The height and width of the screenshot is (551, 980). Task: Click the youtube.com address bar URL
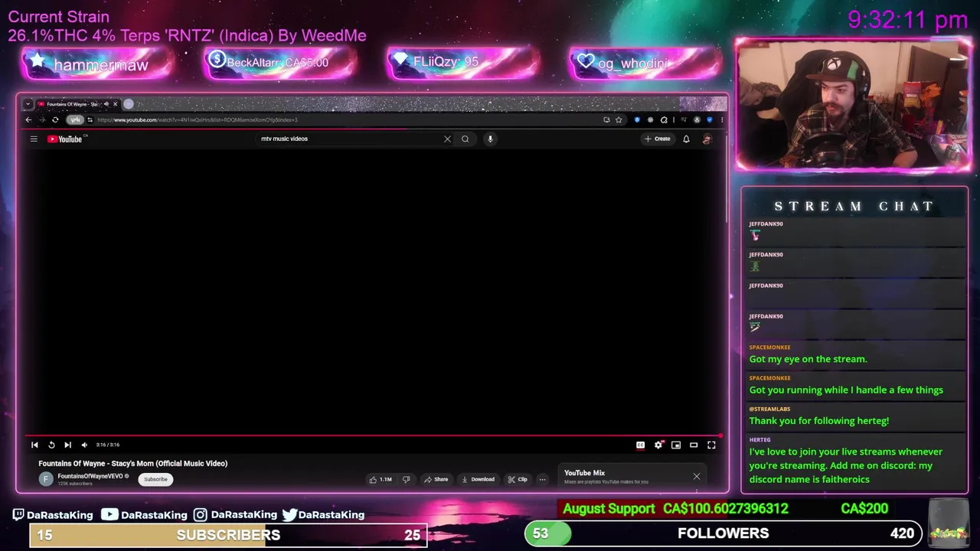tap(198, 119)
